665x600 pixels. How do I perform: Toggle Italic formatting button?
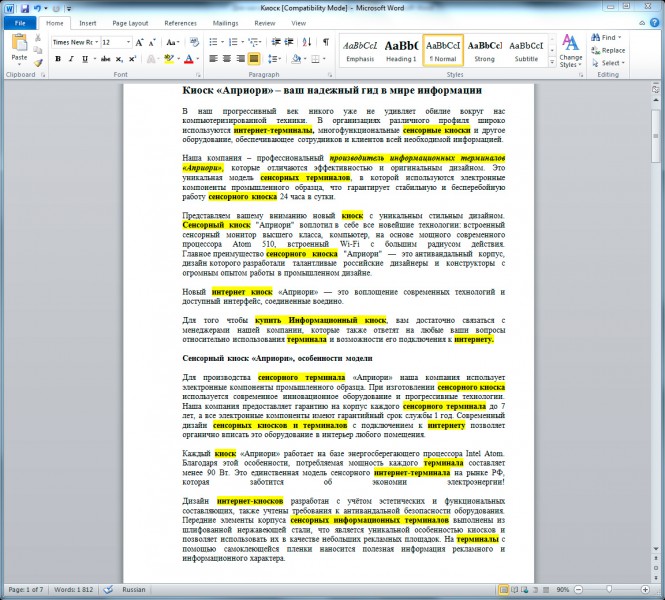[x=71, y=59]
